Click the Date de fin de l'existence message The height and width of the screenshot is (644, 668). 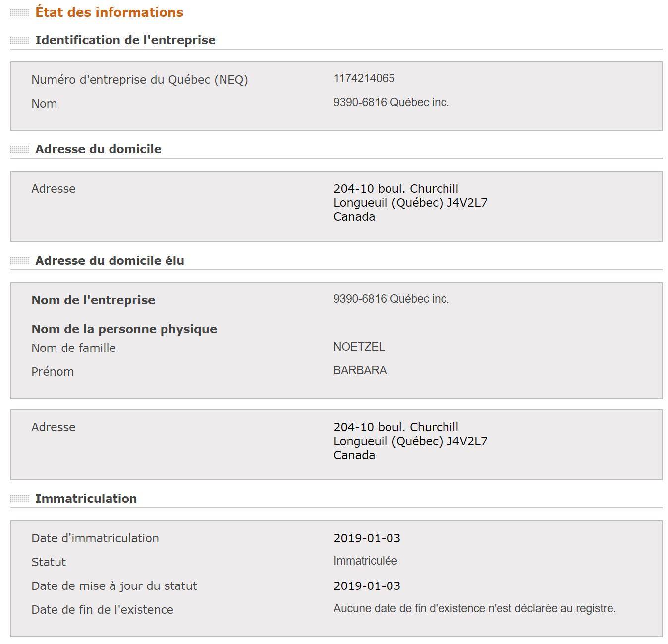475,608
